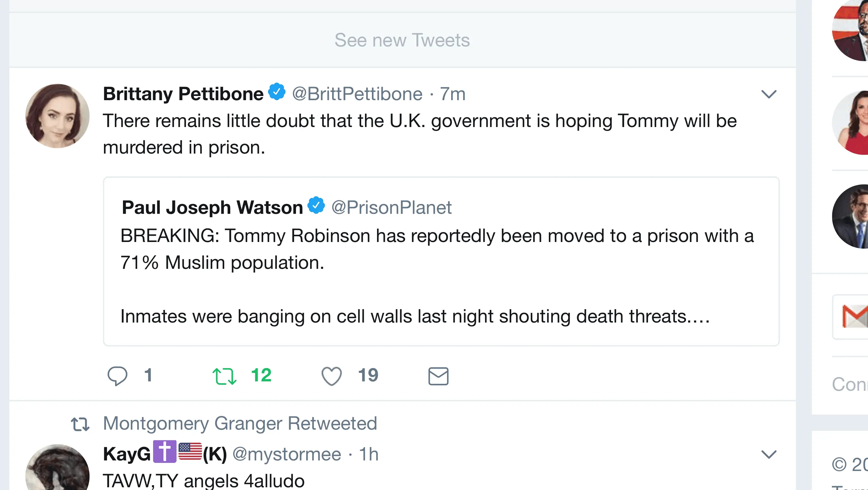Viewport: 868px width, 490px height.
Task: Click the reply speech bubble icon
Action: pyautogui.click(x=117, y=376)
